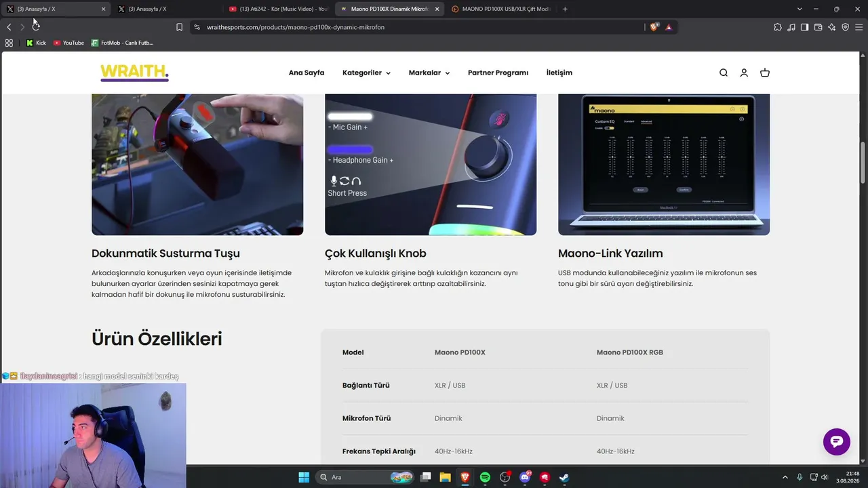Open the browser extensions puzzle icon
This screenshot has height=488, width=868.
[778, 27]
